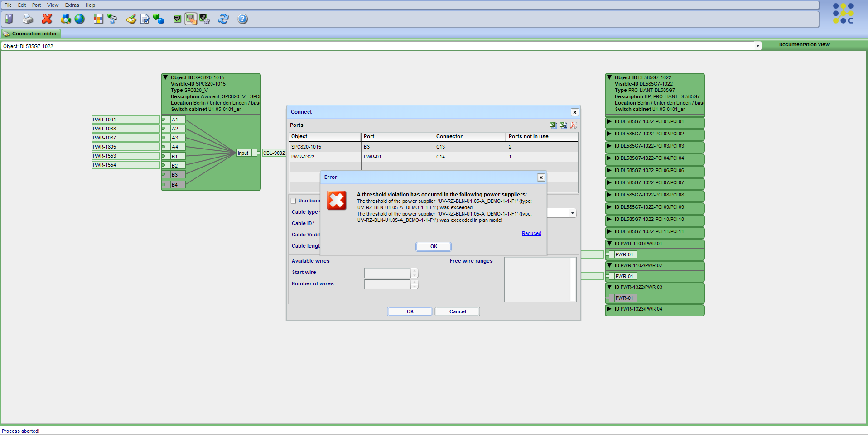This screenshot has height=436, width=868.
Task: Click the printer icon in the toolbar
Action: tap(28, 19)
